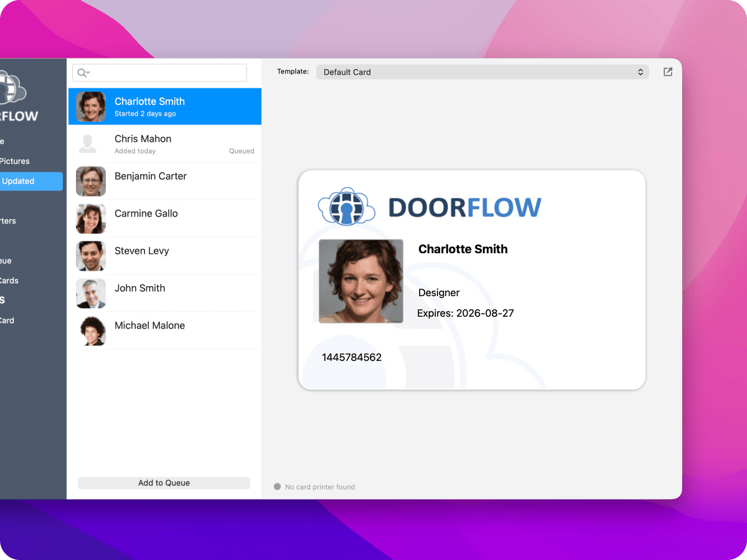Select the Pictures sidebar item
The height and width of the screenshot is (560, 747).
[15, 161]
